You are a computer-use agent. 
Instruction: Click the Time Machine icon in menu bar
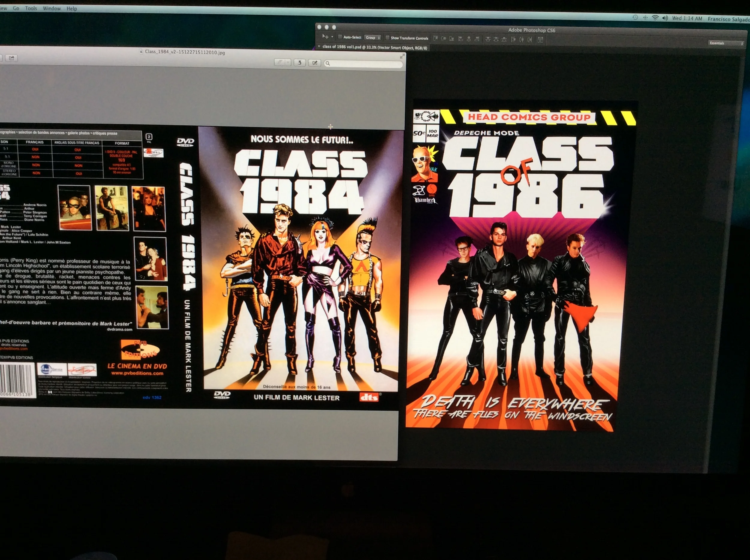pos(635,18)
